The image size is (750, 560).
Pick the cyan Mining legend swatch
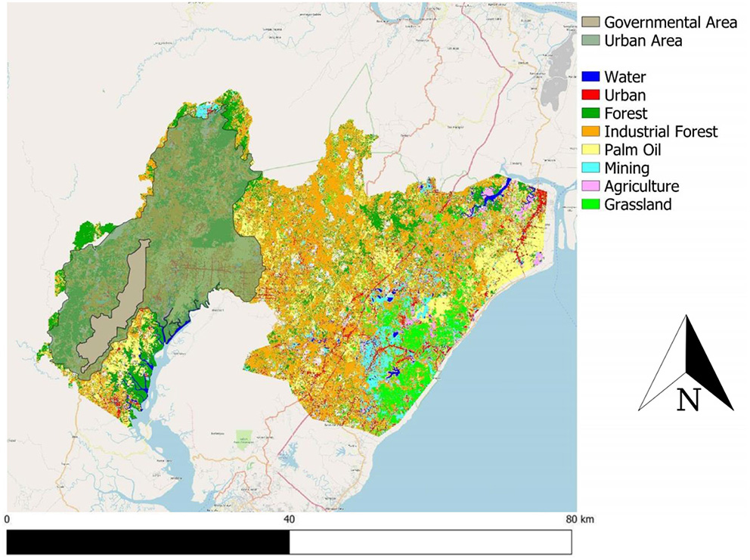pyautogui.click(x=590, y=169)
